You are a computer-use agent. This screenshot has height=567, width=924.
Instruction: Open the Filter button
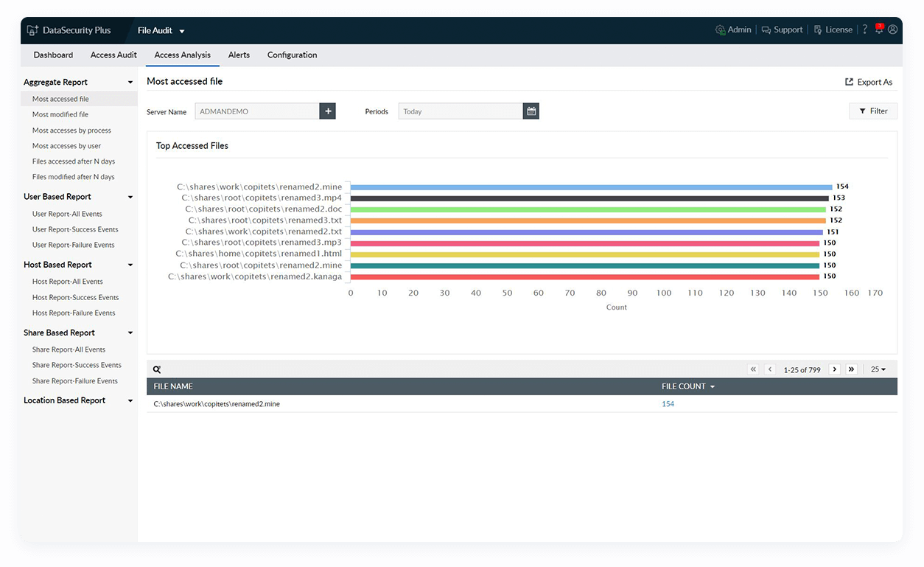pyautogui.click(x=873, y=111)
